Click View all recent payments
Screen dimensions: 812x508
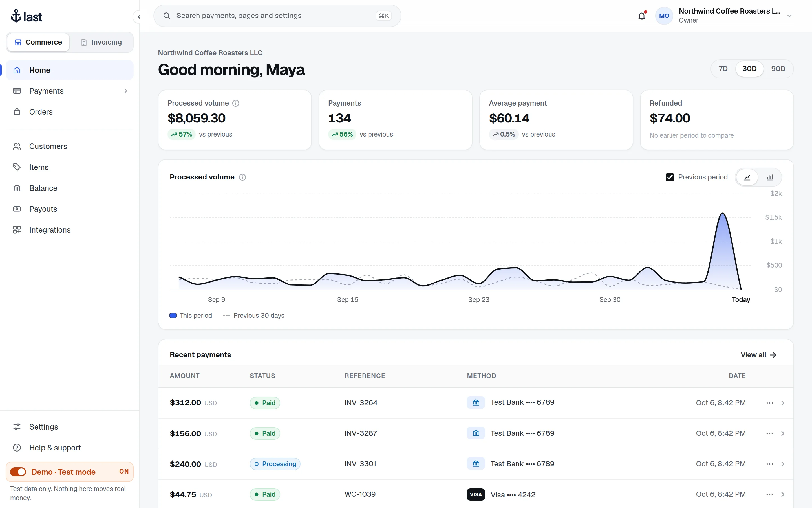point(758,355)
